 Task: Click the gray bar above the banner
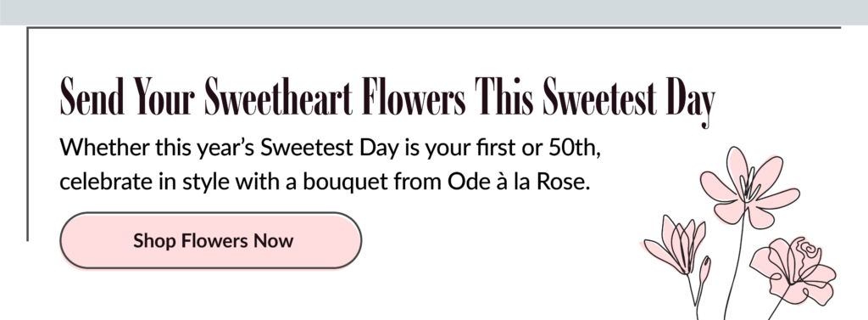click(434, 12)
